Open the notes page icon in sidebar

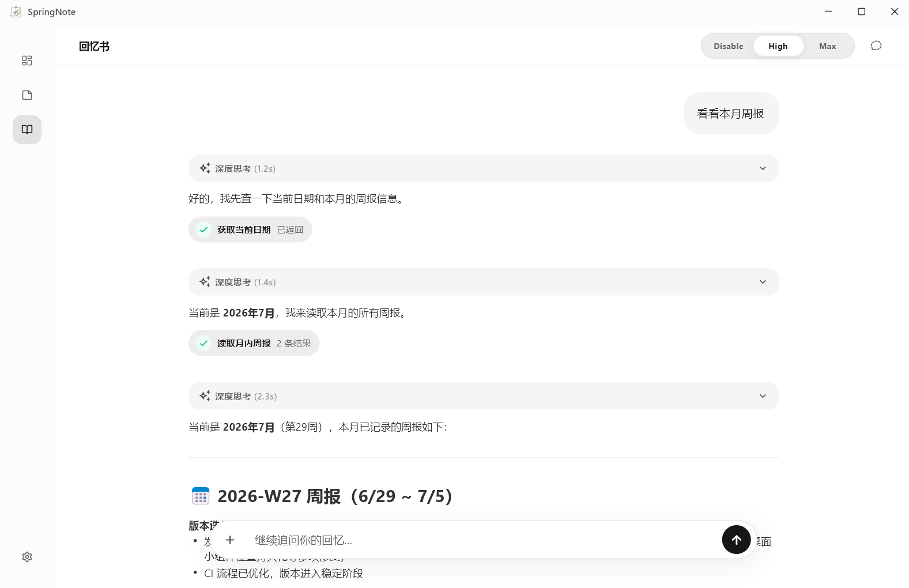pyautogui.click(x=27, y=95)
